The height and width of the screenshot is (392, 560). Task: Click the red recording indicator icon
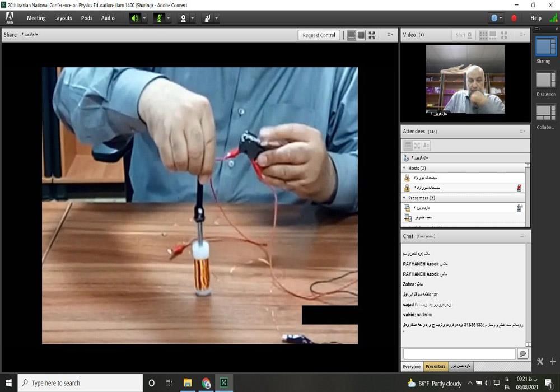pyautogui.click(x=514, y=18)
